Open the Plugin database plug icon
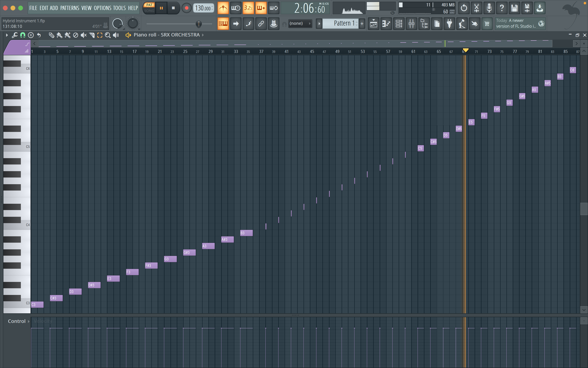The image size is (588, 368). click(449, 24)
